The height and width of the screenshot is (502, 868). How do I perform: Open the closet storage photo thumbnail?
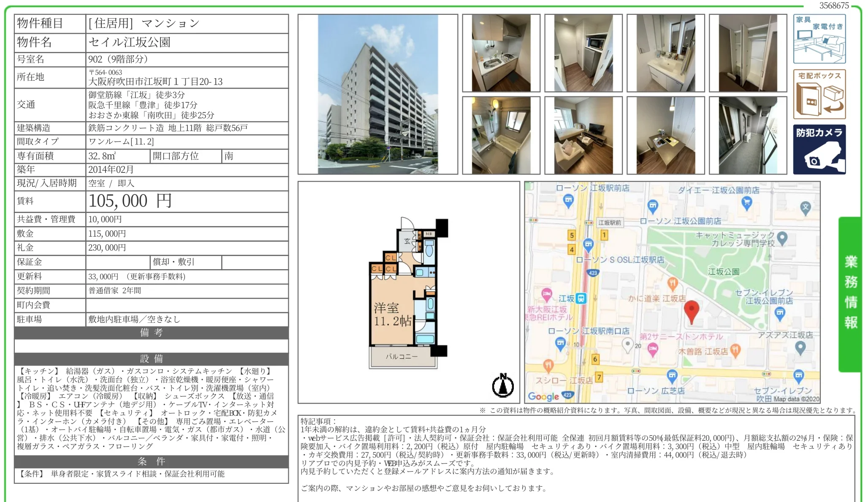coord(748,53)
